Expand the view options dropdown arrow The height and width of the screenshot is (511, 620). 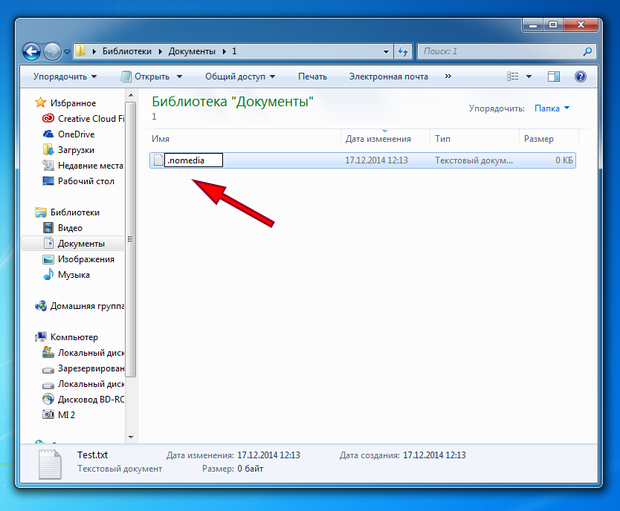click(x=530, y=76)
